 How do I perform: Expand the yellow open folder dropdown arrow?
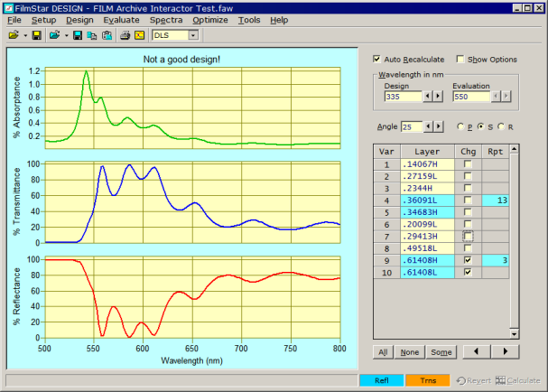(25, 35)
